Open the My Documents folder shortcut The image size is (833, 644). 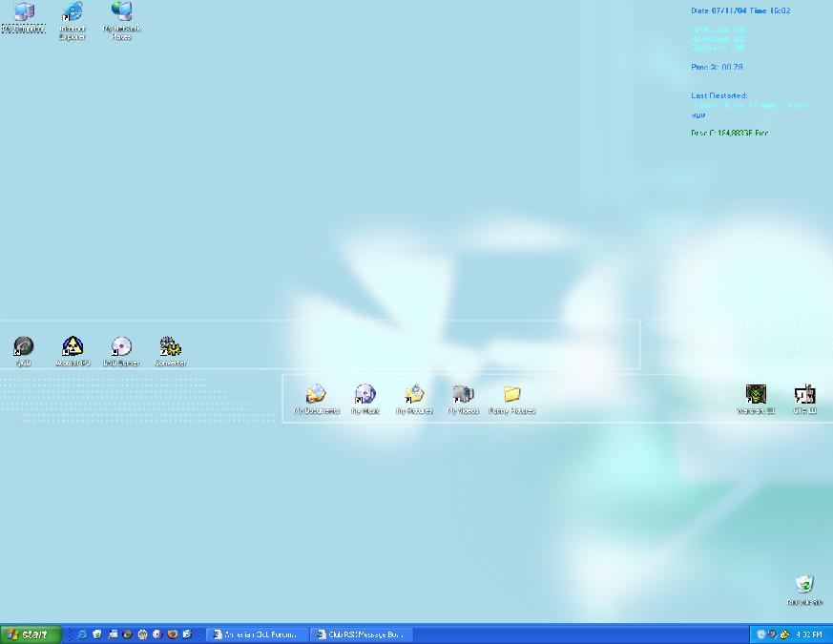[316, 394]
